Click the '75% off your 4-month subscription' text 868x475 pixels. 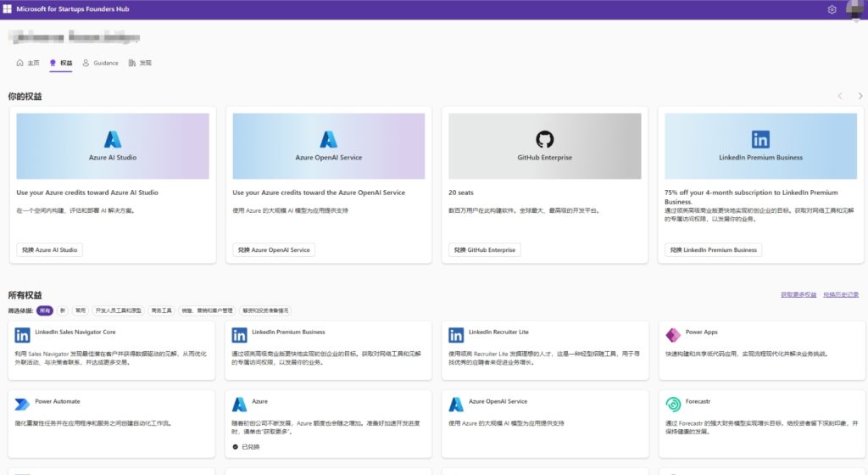coord(751,197)
